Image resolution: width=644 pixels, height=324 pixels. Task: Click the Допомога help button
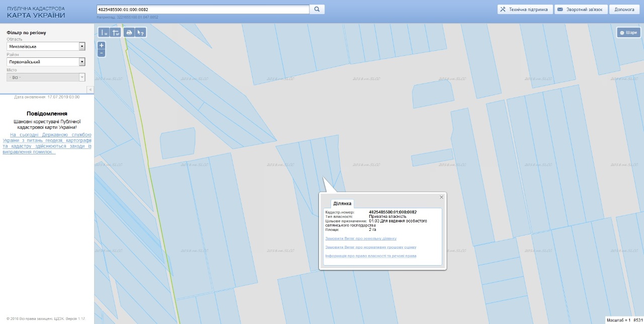[624, 10]
